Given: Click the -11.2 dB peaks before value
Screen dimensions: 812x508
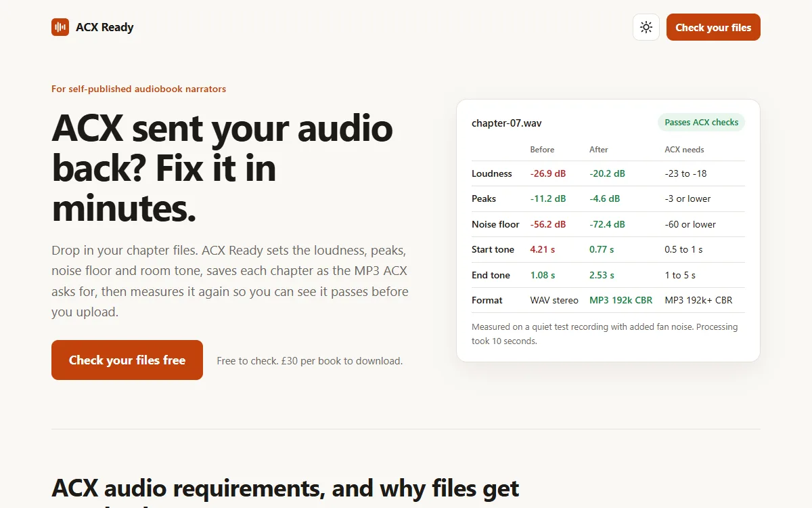Looking at the screenshot, I should [548, 198].
